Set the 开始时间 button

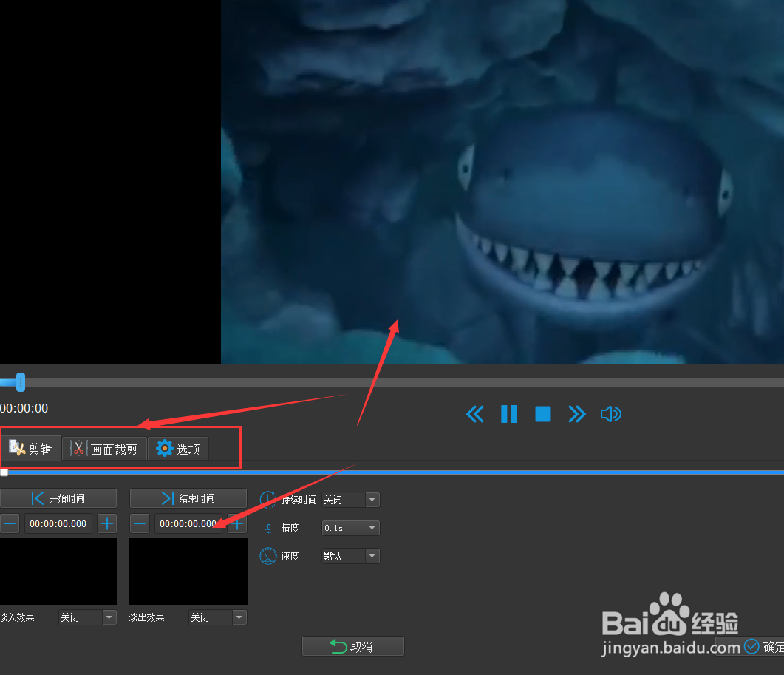[x=58, y=498]
